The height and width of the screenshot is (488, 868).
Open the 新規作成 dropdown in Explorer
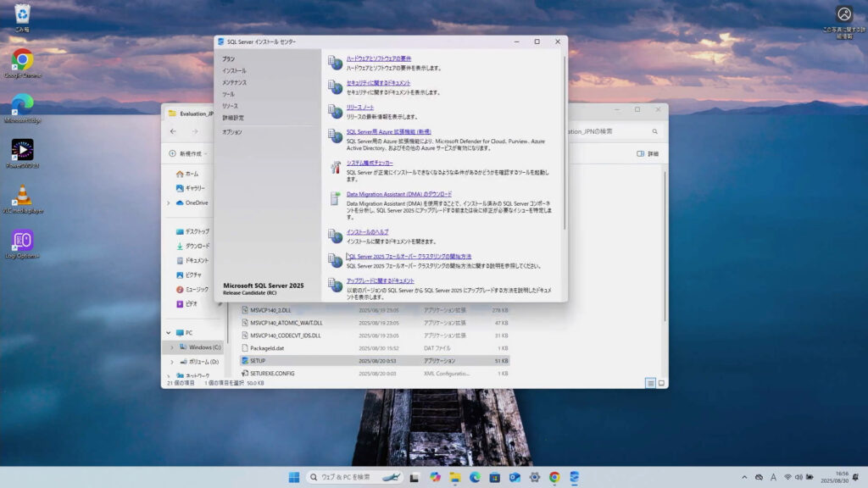click(x=188, y=154)
